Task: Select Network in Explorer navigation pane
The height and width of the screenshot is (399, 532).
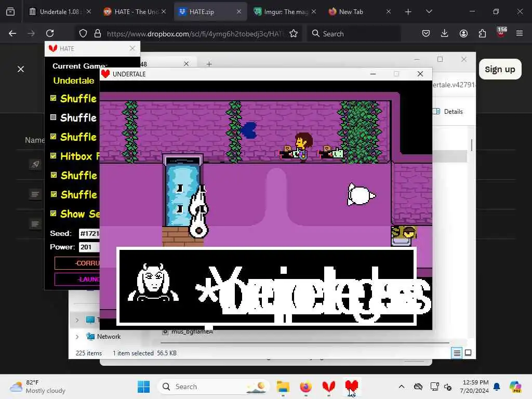Action: pyautogui.click(x=109, y=337)
